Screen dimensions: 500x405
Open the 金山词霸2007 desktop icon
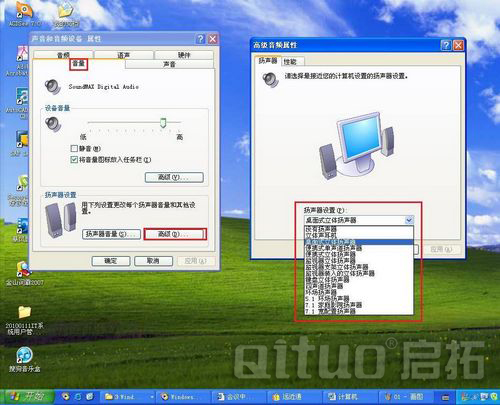(x=24, y=274)
